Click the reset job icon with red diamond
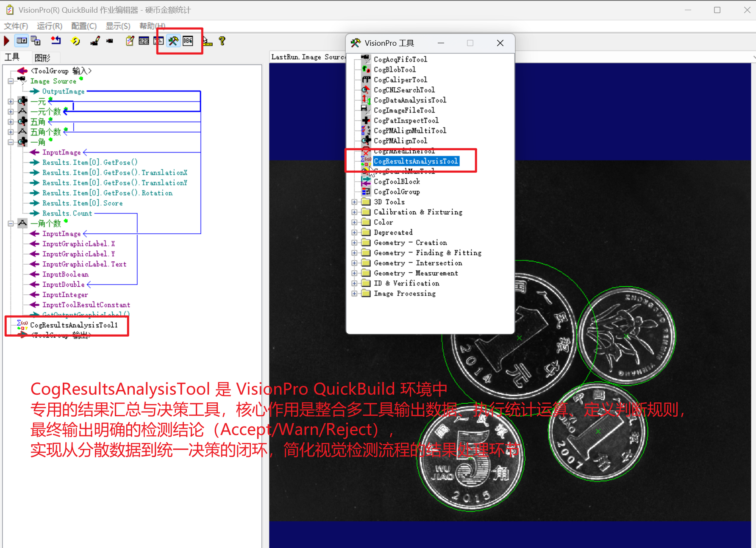Screen dimensions: 756x548 tap(56, 41)
